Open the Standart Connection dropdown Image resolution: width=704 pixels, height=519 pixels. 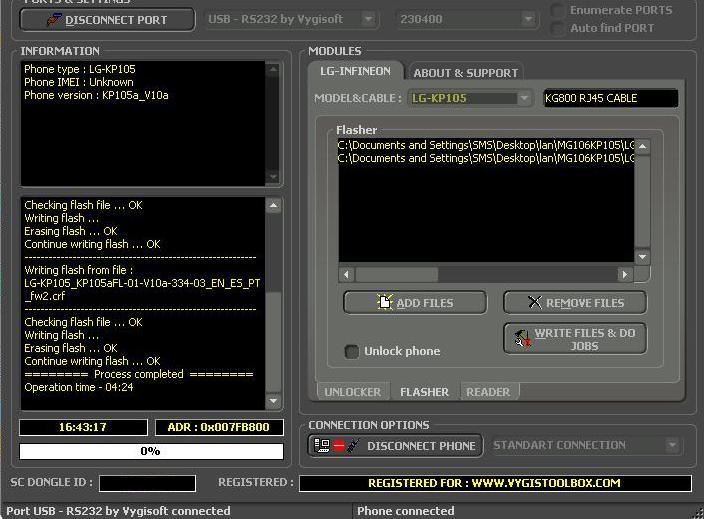672,445
